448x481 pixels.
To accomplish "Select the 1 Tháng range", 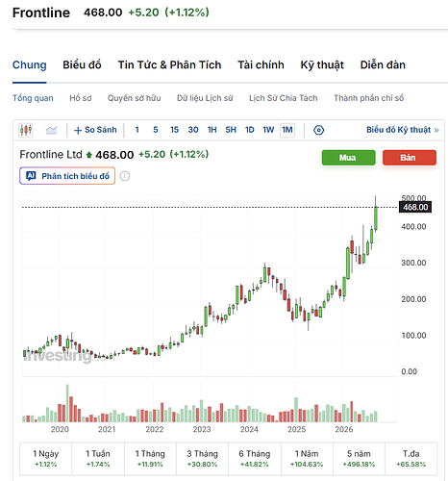I will 150,459.
